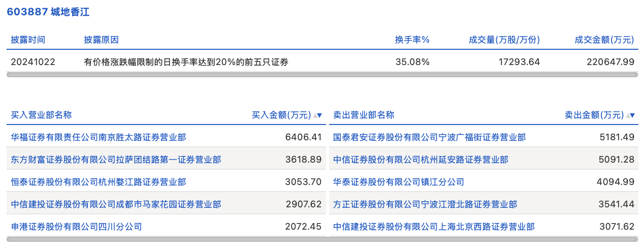Click the scrollbar below the disclosure summary row
Screen dimensions: 644x251
tap(322, 75)
